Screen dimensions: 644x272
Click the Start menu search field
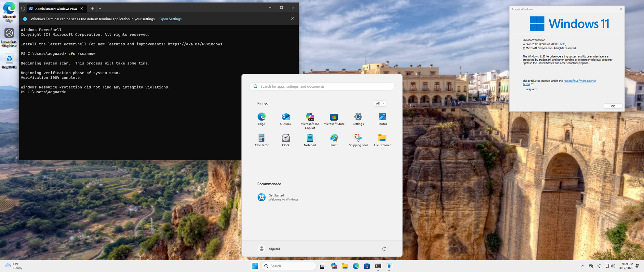pyautogui.click(x=322, y=86)
